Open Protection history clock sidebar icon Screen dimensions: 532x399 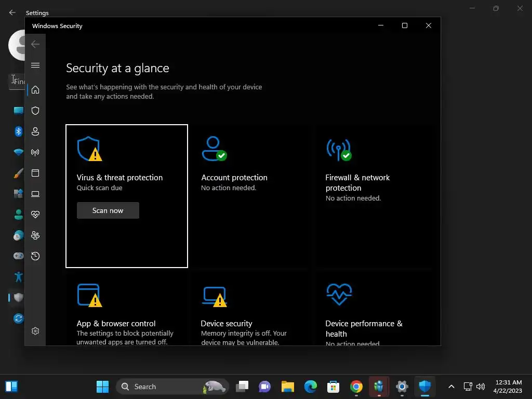[35, 256]
